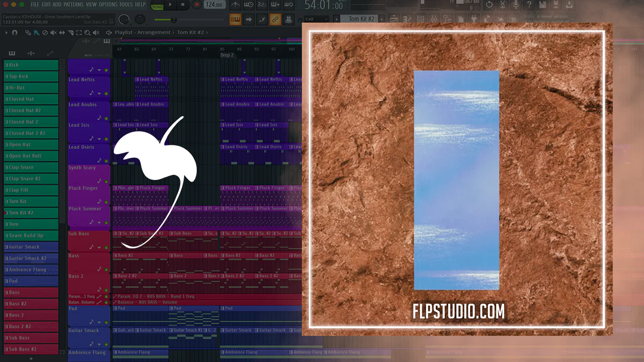Select the Kick pattern in picker
This screenshot has height=362, width=644.
(31, 65)
